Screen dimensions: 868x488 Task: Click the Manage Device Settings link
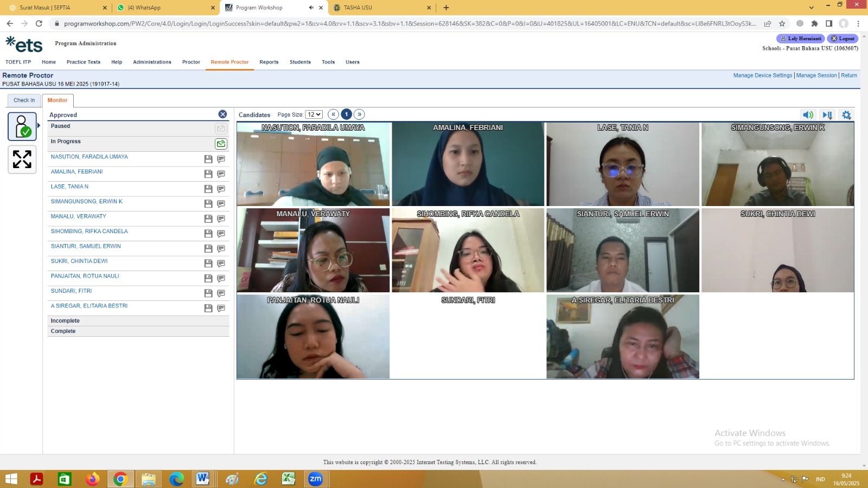tap(763, 75)
